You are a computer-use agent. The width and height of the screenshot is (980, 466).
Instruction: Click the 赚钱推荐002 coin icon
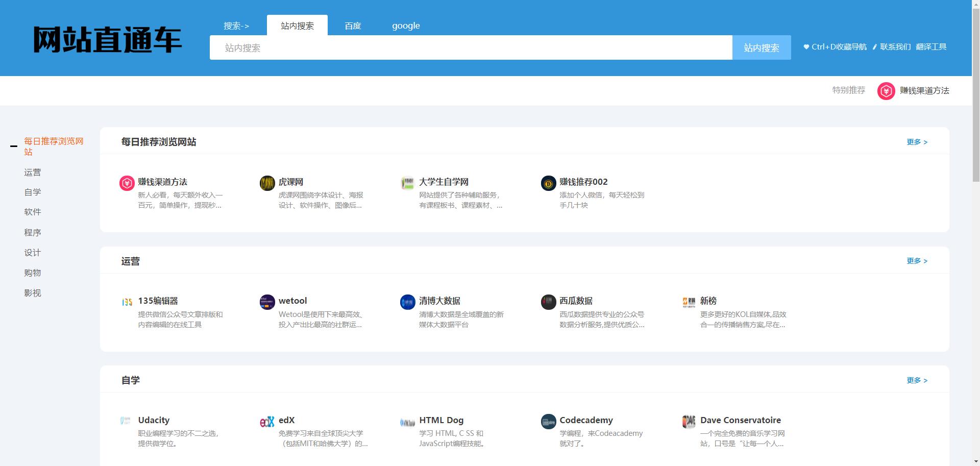click(x=548, y=183)
